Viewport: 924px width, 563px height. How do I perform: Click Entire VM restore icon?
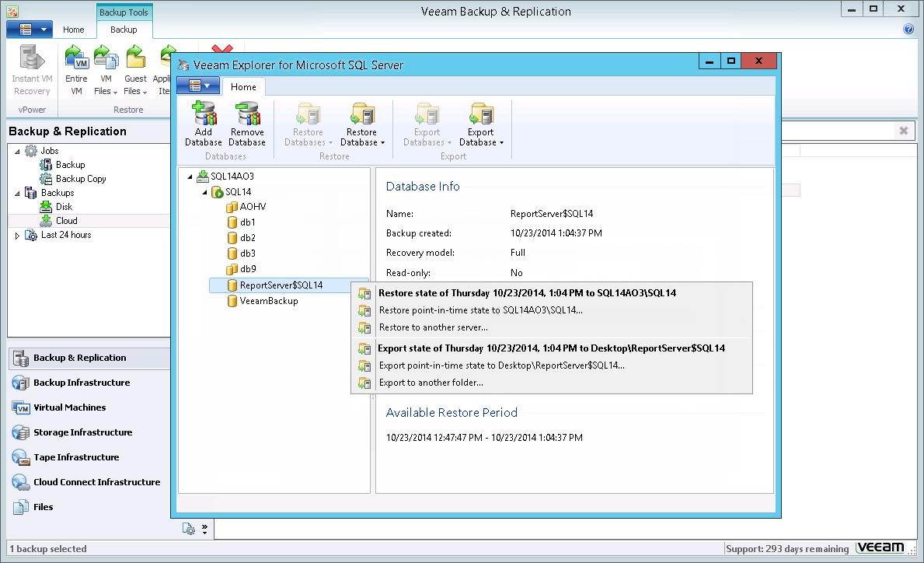(x=77, y=58)
